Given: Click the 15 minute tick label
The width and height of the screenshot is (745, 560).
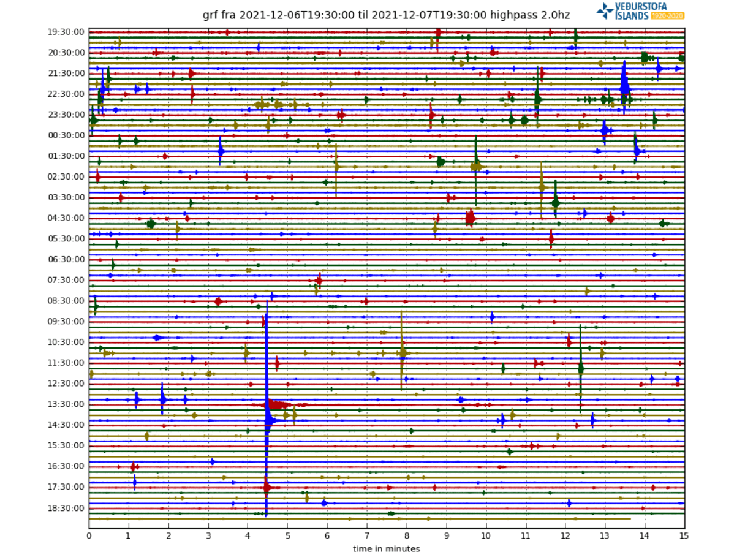Looking at the screenshot, I should [684, 535].
